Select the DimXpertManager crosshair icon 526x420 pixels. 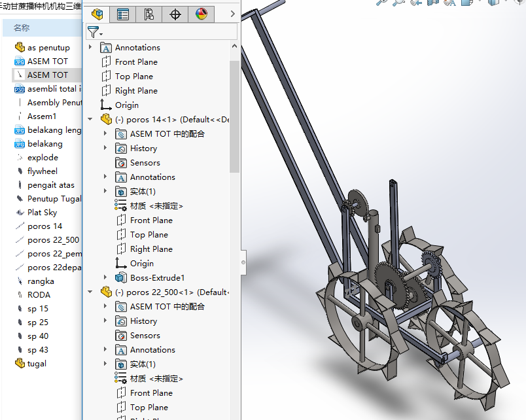pyautogui.click(x=175, y=14)
